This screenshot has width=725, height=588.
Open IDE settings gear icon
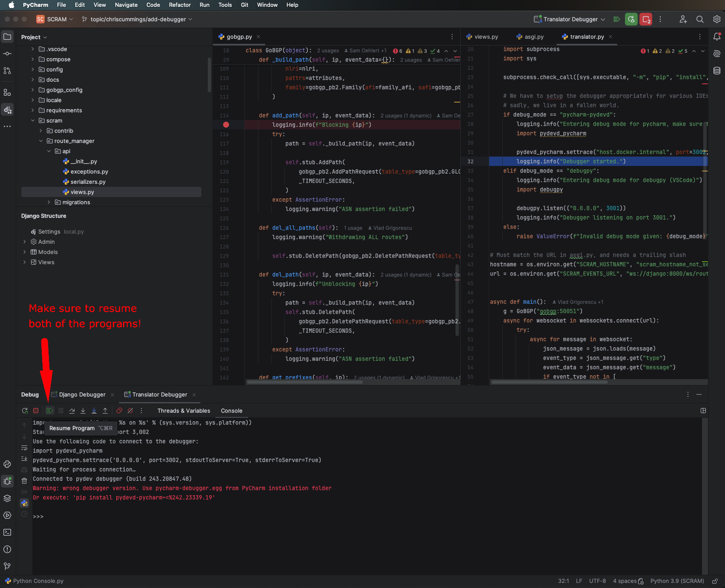(717, 19)
